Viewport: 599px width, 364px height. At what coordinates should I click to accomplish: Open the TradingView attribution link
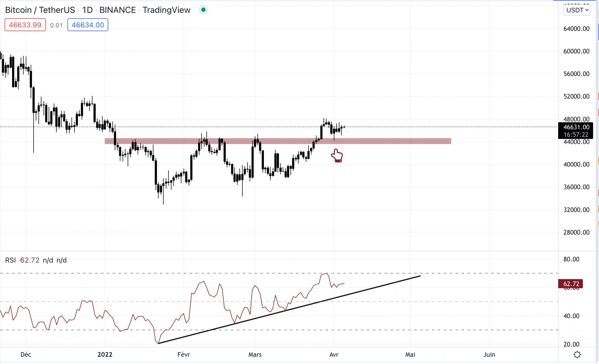pyautogui.click(x=166, y=10)
